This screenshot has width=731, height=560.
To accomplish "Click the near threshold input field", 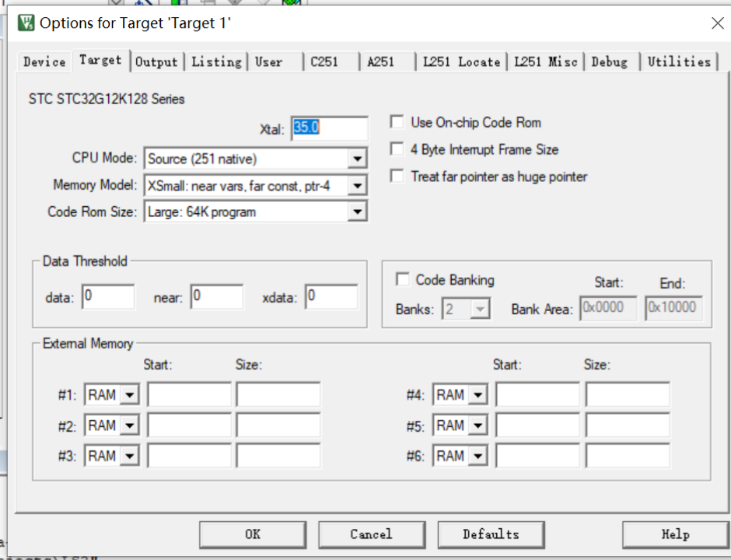I will (x=217, y=296).
